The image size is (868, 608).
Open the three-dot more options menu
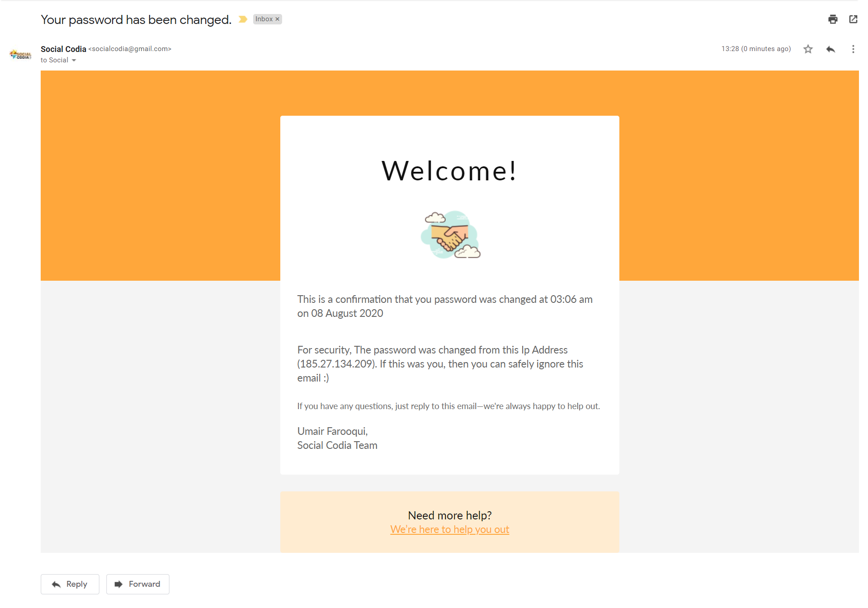point(853,49)
